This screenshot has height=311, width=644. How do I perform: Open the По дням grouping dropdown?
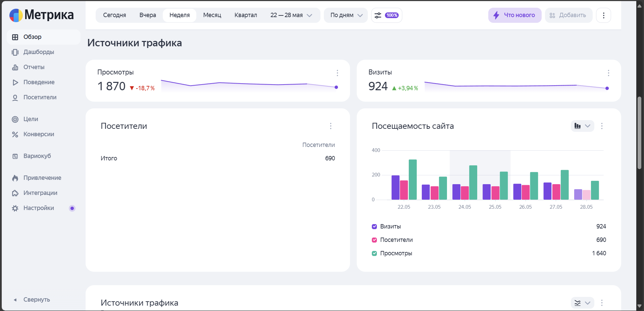point(346,15)
